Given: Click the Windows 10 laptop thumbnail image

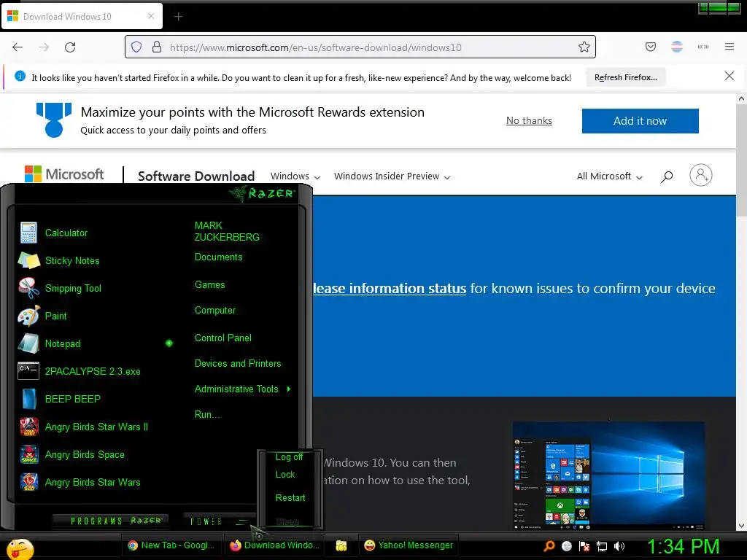Looking at the screenshot, I should point(608,475).
